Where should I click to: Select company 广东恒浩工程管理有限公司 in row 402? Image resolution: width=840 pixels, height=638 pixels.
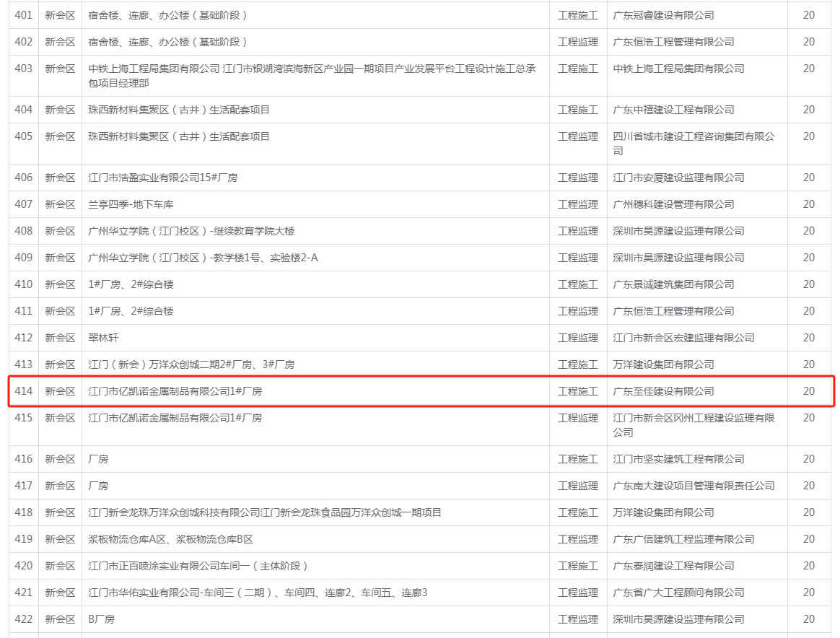(x=673, y=42)
